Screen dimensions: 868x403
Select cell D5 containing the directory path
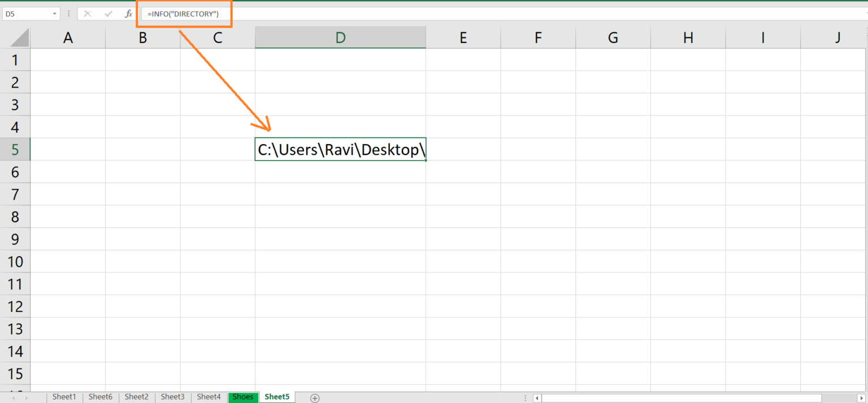point(340,149)
